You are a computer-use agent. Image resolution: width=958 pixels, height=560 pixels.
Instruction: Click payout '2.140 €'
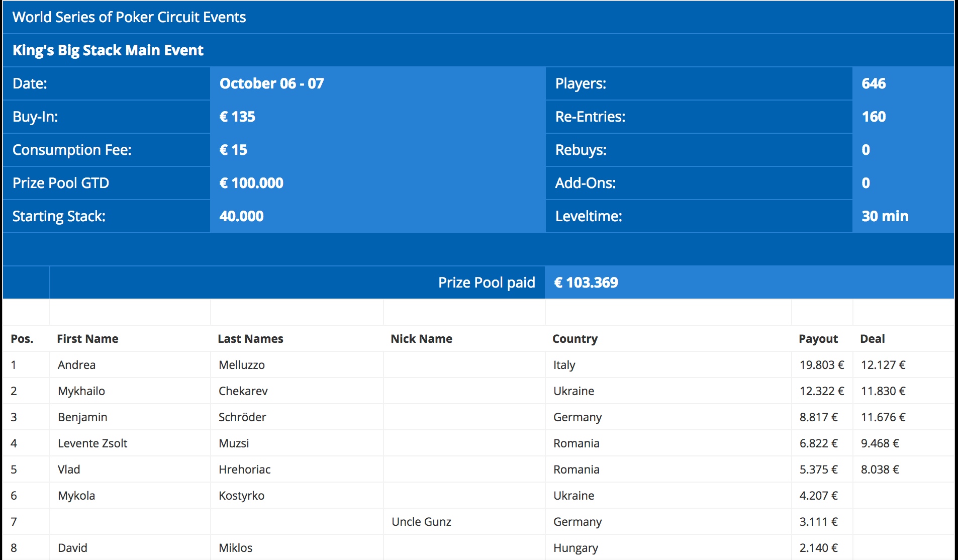(x=819, y=548)
